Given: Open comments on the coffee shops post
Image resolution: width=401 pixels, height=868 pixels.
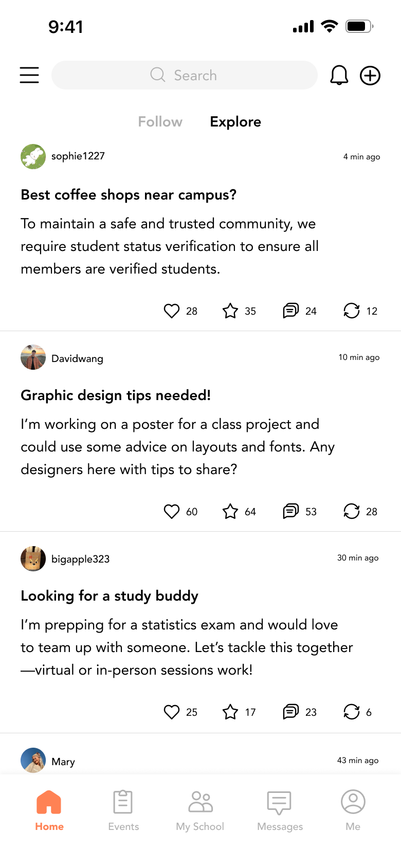Looking at the screenshot, I should tap(291, 311).
